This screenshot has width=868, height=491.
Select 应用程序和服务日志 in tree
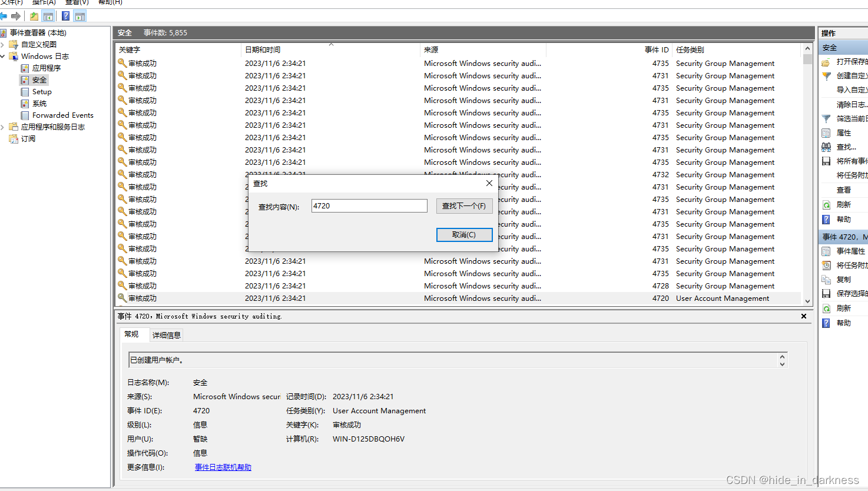[x=53, y=127]
